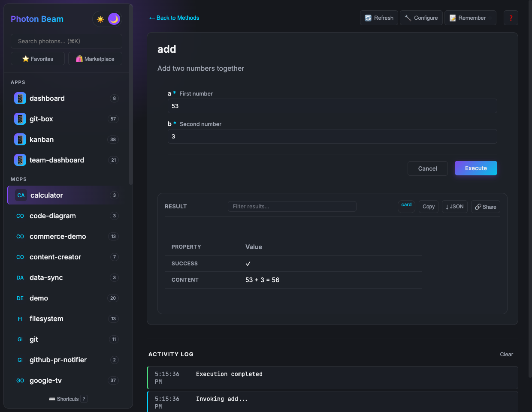Click the Cancel button
This screenshot has height=412, width=532.
click(428, 168)
